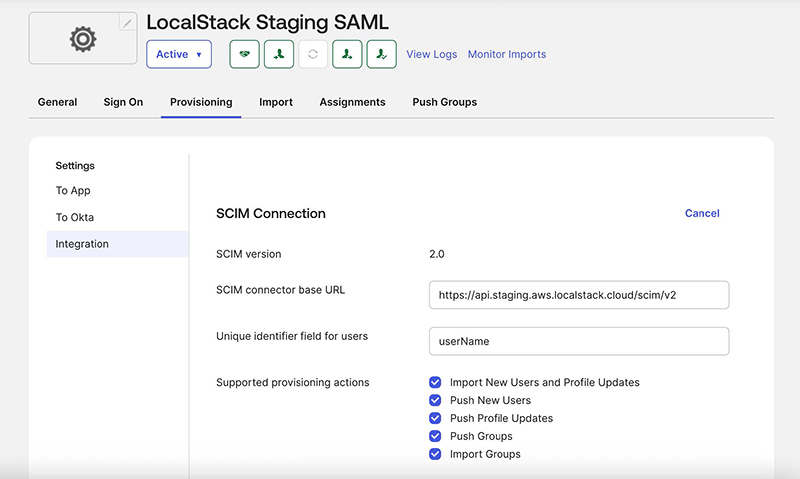Image resolution: width=800 pixels, height=479 pixels.
Task: Cancel editing the SCIM Connection
Action: tap(702, 213)
